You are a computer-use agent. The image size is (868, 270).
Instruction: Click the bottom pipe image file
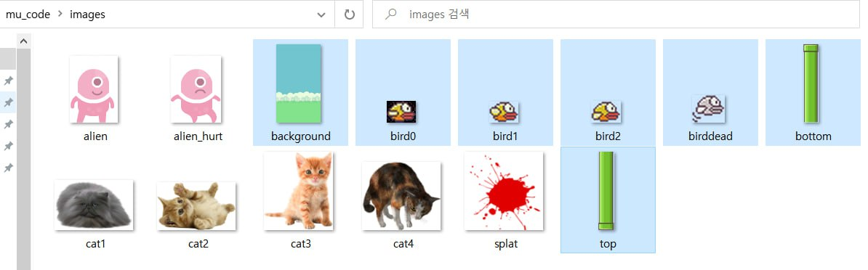tap(811, 83)
